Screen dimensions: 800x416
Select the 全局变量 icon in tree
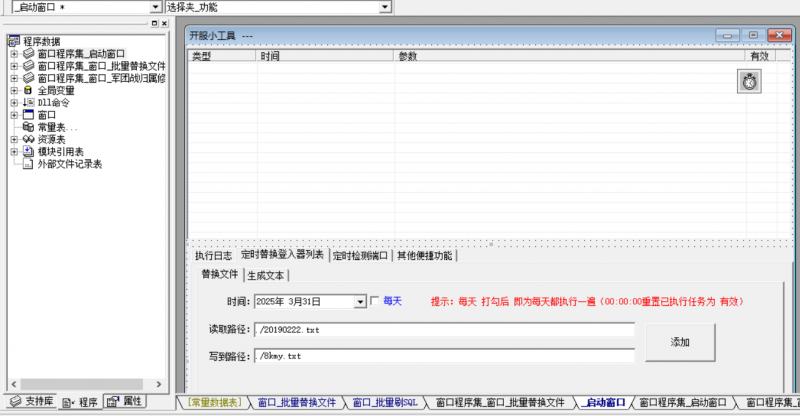click(x=28, y=90)
